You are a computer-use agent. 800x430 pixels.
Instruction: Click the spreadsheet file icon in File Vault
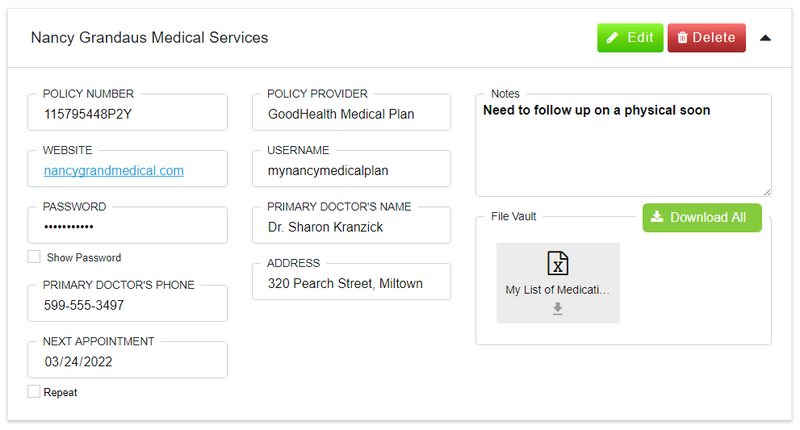tap(558, 263)
